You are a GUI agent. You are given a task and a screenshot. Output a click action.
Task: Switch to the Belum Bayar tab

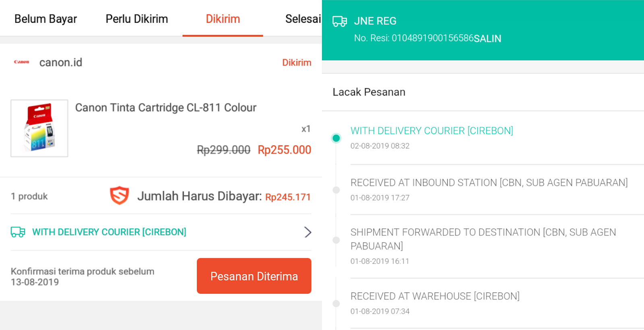[x=45, y=19]
